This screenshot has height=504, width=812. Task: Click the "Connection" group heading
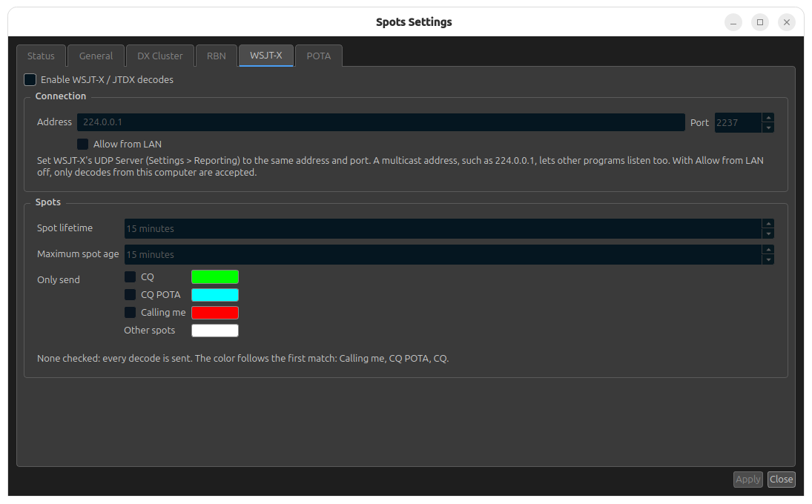tap(61, 96)
